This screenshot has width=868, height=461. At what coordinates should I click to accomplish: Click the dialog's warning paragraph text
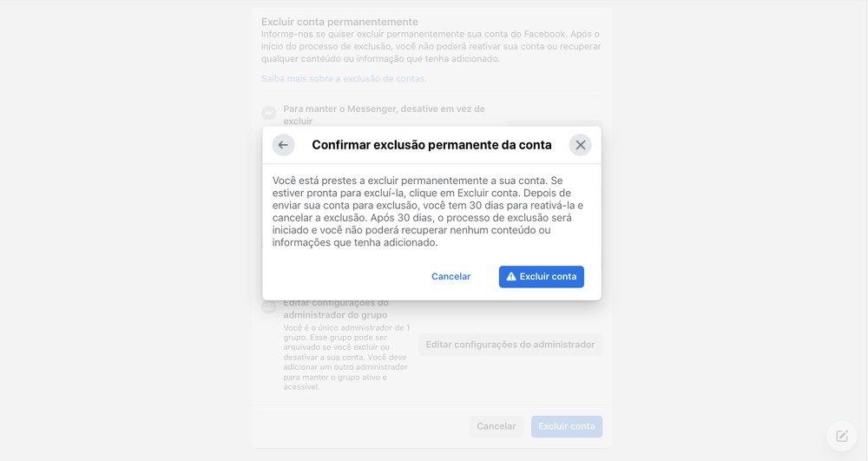click(427, 212)
